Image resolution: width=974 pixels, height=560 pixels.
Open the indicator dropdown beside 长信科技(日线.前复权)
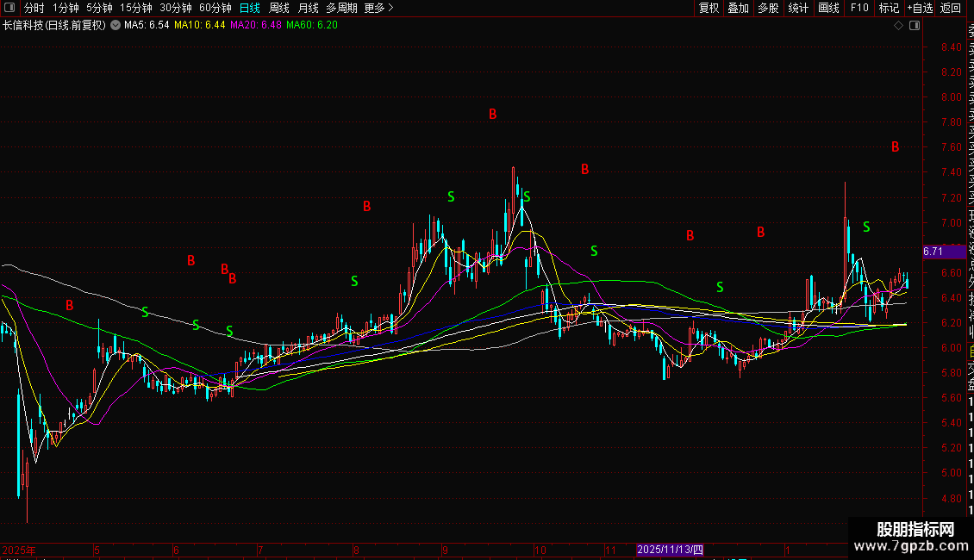[x=116, y=26]
